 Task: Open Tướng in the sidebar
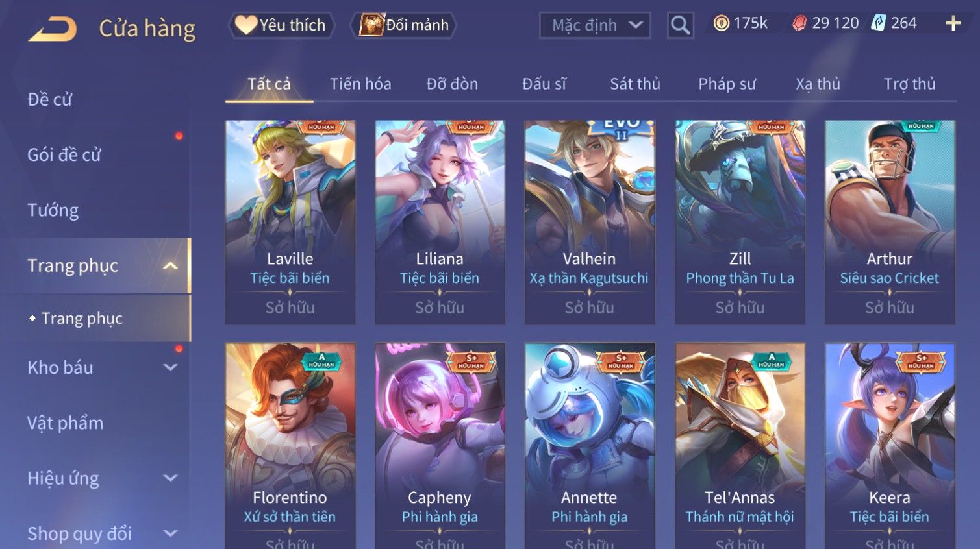point(53,210)
